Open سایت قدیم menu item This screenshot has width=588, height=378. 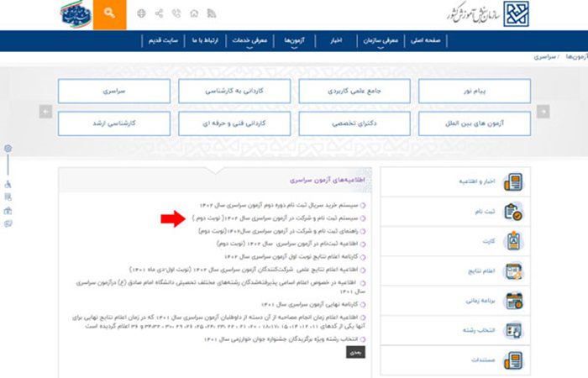(163, 40)
